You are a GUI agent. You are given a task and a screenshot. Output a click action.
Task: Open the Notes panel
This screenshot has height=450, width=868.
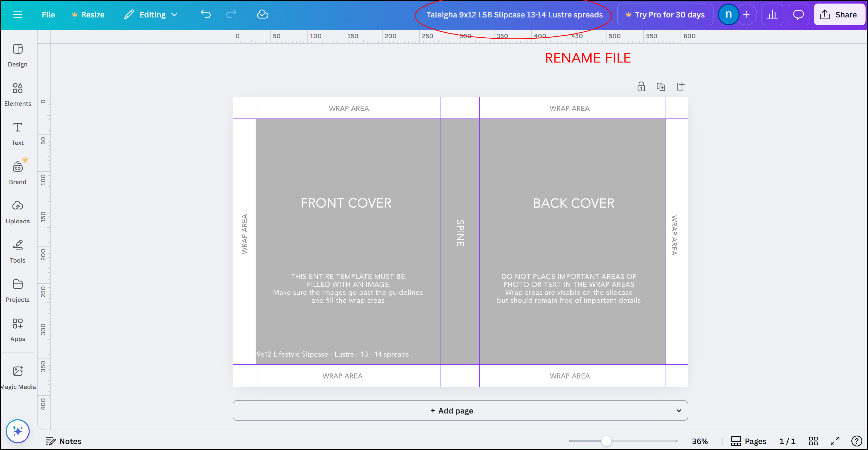tap(64, 441)
